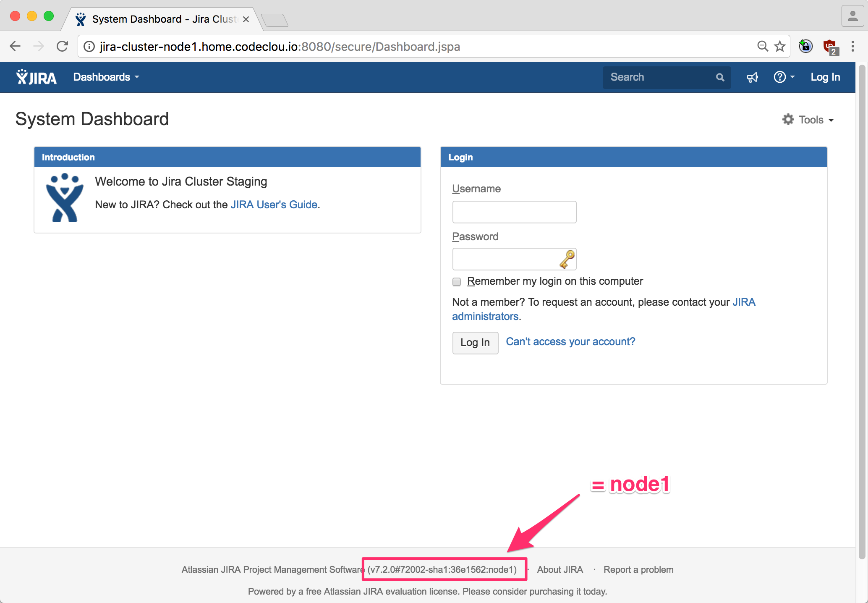Bookmark the page using the star icon
The width and height of the screenshot is (868, 603).
(780, 46)
